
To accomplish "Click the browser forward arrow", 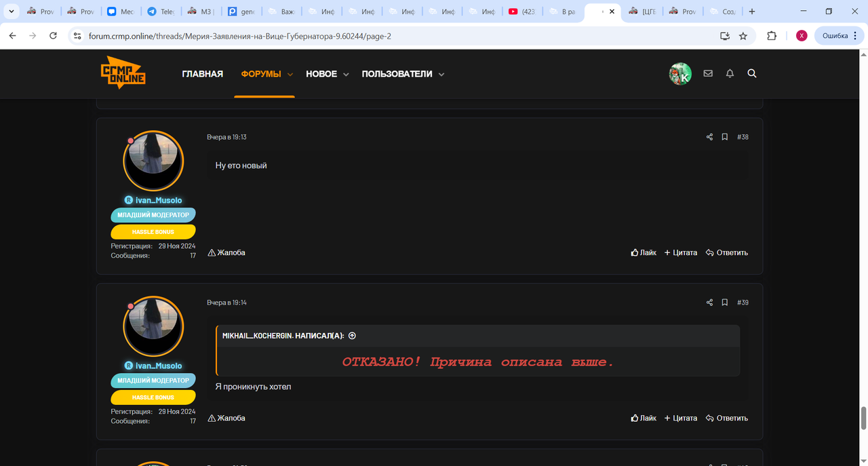I will pyautogui.click(x=33, y=36).
